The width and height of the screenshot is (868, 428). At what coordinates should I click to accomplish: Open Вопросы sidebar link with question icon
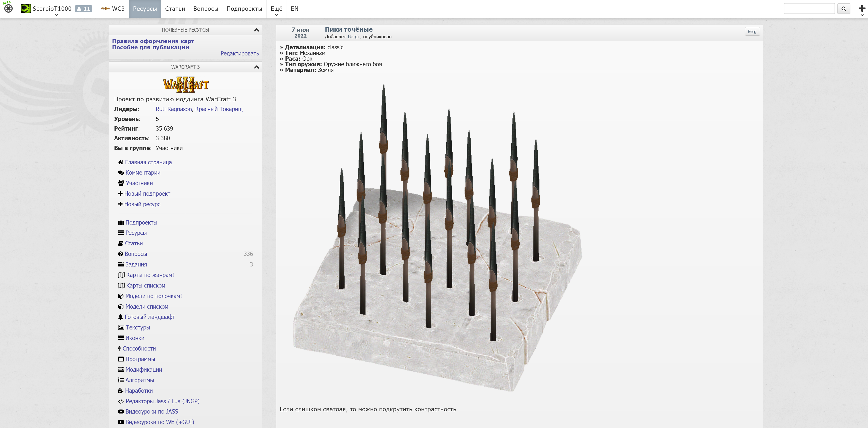pos(136,254)
